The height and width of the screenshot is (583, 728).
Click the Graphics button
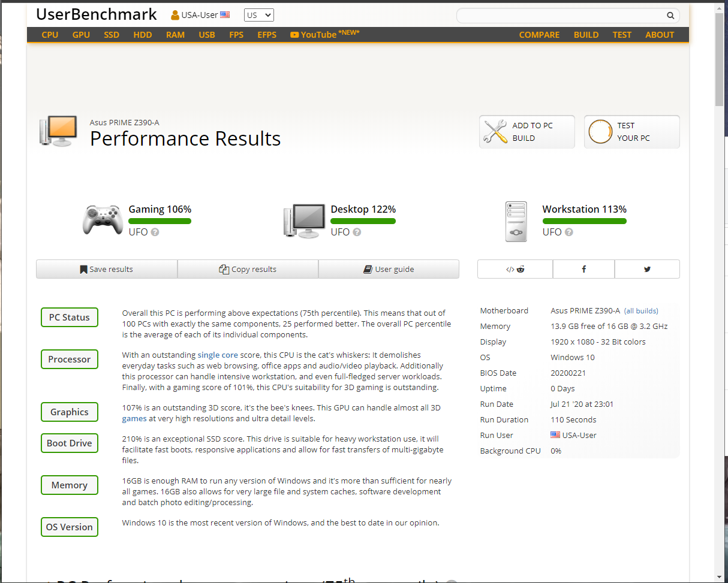point(70,412)
